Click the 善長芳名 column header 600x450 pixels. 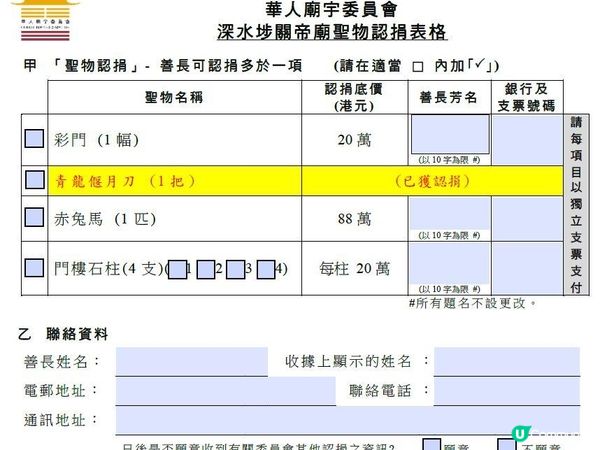pyautogui.click(x=448, y=97)
